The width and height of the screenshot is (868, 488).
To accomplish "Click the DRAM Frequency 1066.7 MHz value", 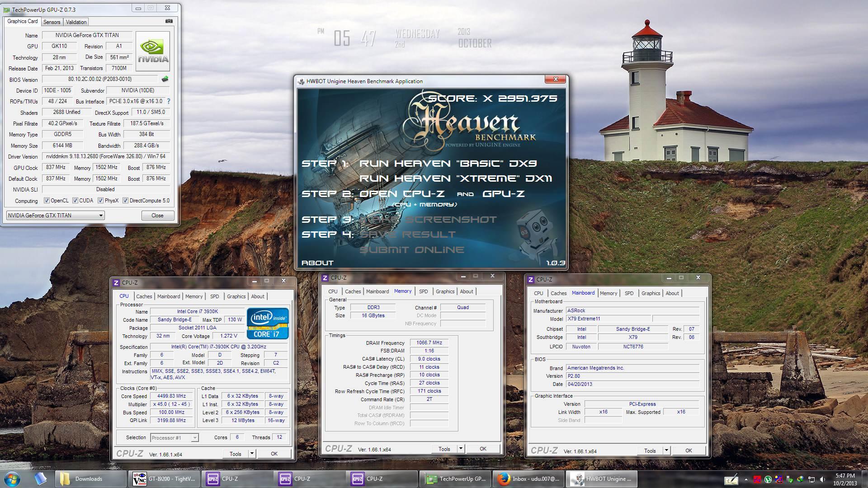I will coord(429,343).
